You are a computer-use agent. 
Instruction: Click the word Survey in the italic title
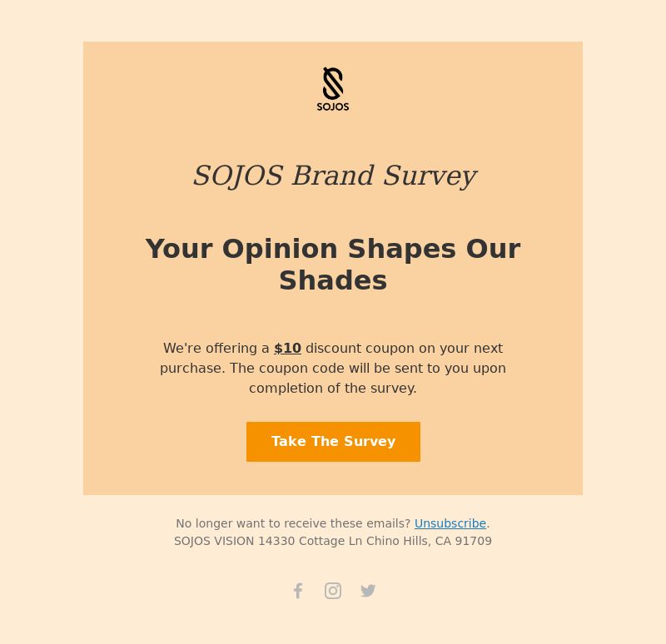click(x=430, y=176)
